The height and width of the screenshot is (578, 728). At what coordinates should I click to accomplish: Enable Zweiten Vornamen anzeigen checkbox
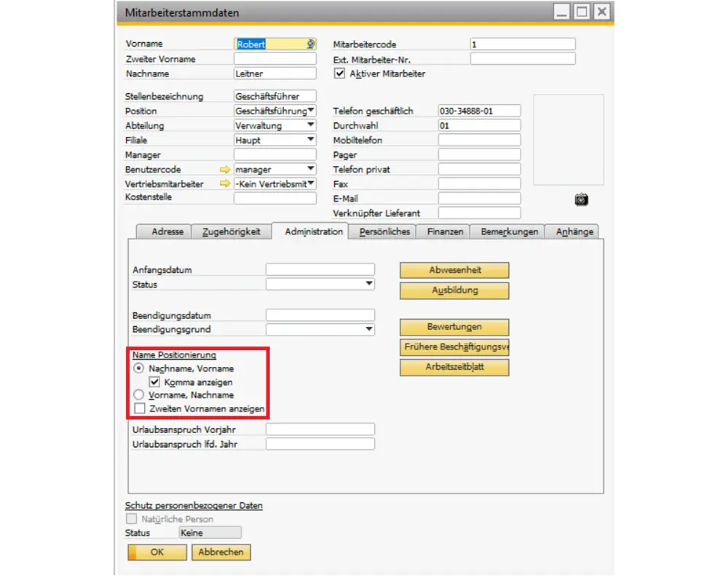[x=139, y=408]
